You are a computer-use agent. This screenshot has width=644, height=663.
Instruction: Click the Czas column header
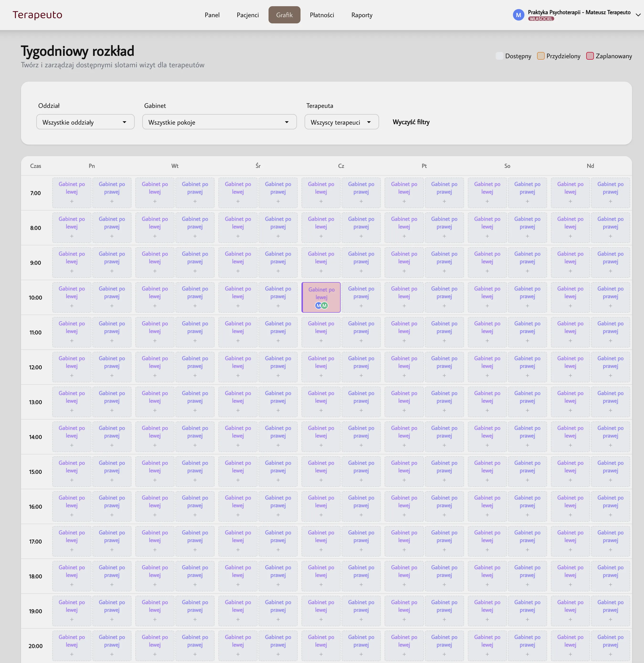pyautogui.click(x=36, y=166)
